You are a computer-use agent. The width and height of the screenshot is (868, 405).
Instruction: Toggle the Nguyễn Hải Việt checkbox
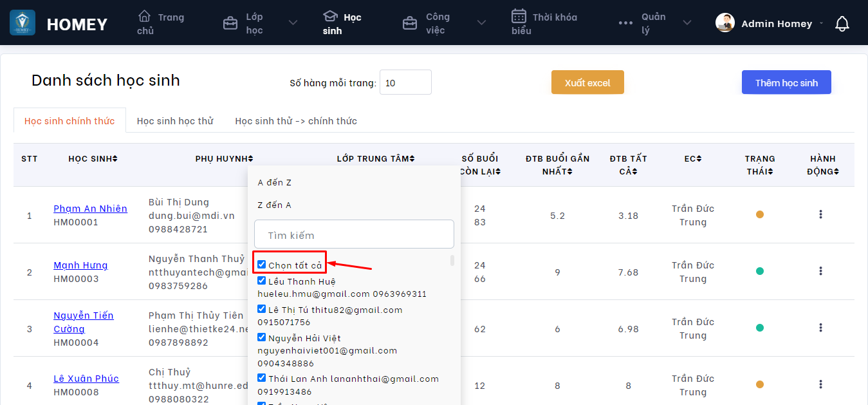click(x=262, y=337)
